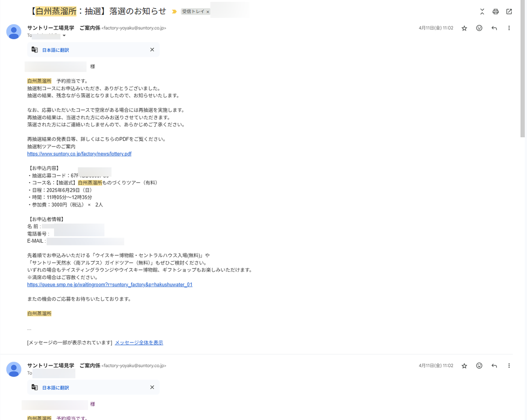Open the more options menu of the first message

tap(509, 28)
